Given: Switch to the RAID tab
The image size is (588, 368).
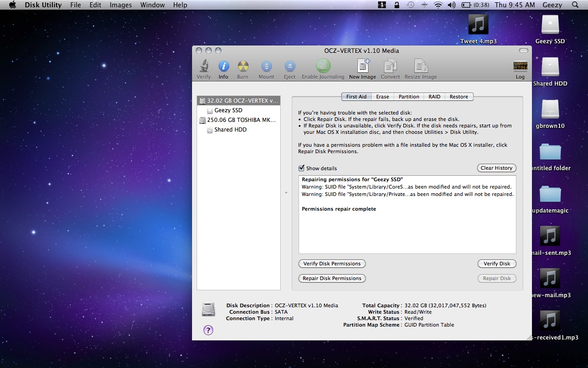Looking at the screenshot, I should pyautogui.click(x=434, y=97).
